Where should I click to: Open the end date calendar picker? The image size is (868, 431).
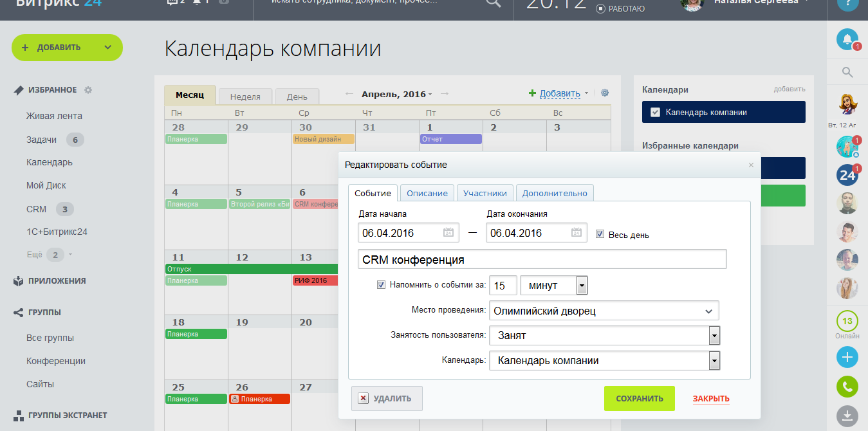577,233
